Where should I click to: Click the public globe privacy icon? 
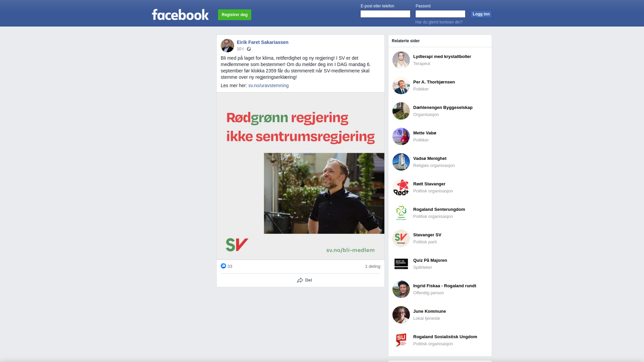[x=249, y=49]
